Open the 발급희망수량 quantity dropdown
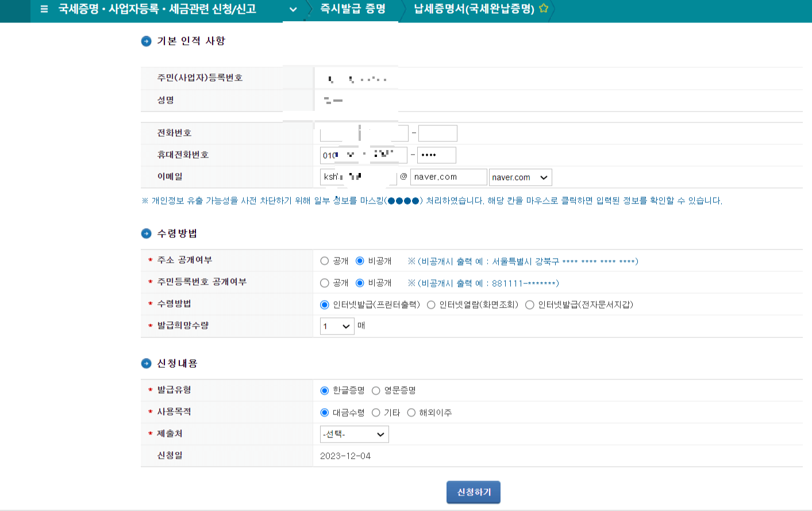The image size is (812, 511). 337,326
